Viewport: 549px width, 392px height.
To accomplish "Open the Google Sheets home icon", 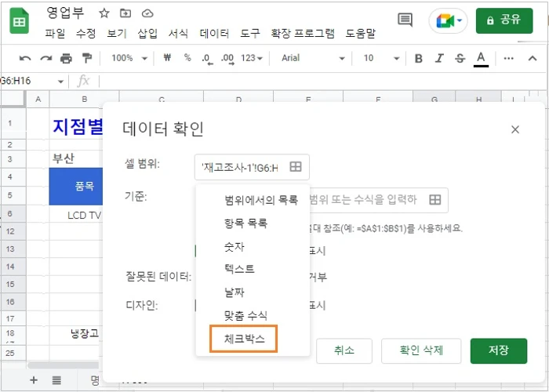I will click(x=20, y=21).
